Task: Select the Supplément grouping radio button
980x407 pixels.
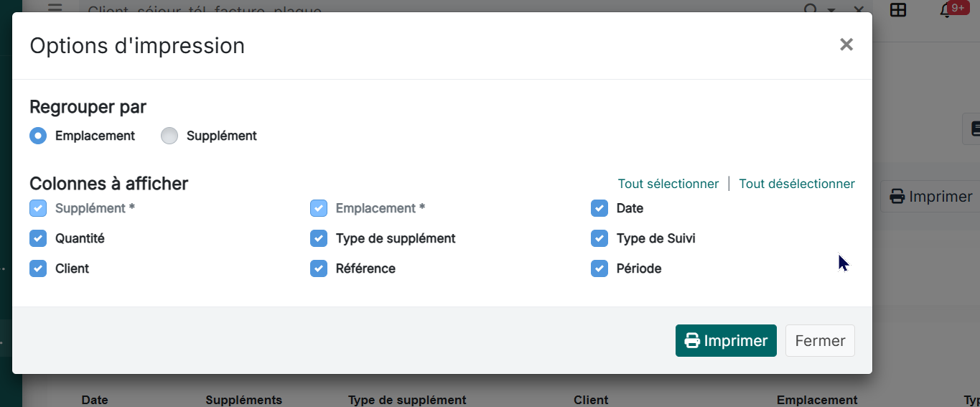Action: tap(169, 136)
